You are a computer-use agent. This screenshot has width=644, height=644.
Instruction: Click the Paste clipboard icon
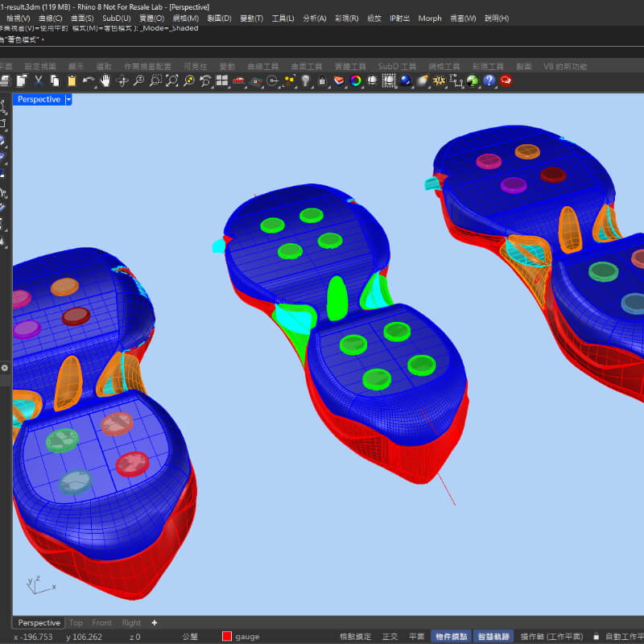click(x=72, y=80)
